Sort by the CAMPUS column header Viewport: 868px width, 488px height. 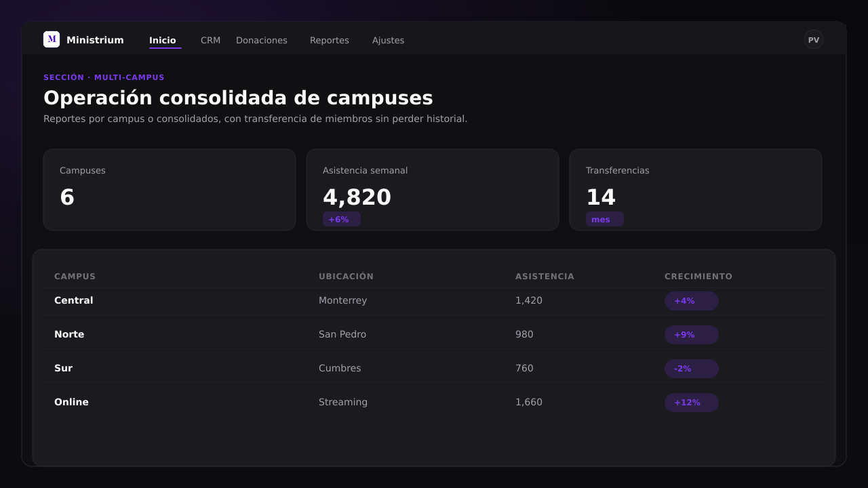click(x=75, y=277)
